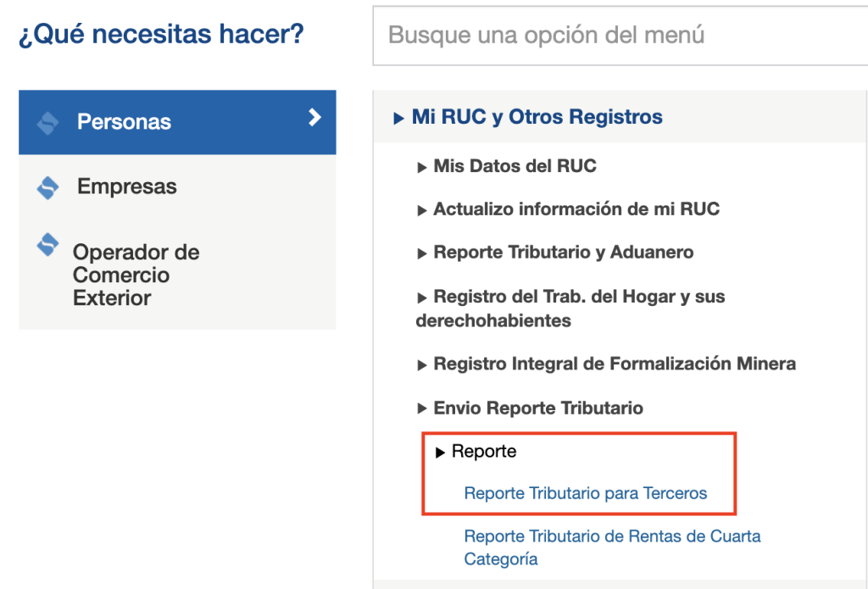The width and height of the screenshot is (868, 589).
Task: Expand the triangle next to Mis Datos del RUC
Action: (422, 168)
